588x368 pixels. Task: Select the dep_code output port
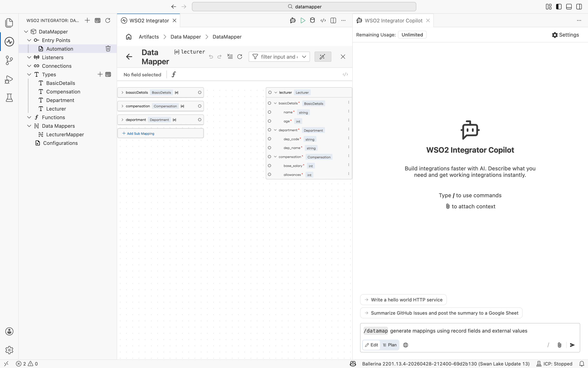[x=269, y=139]
